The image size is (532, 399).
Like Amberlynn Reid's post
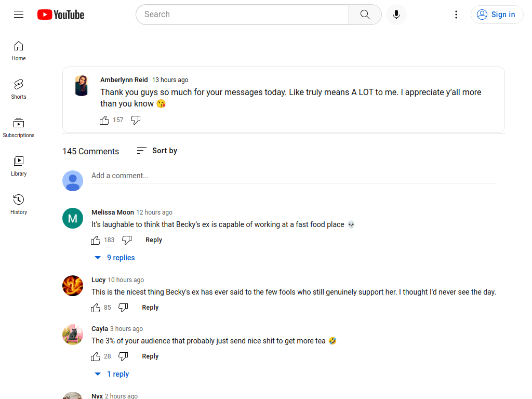tap(104, 120)
